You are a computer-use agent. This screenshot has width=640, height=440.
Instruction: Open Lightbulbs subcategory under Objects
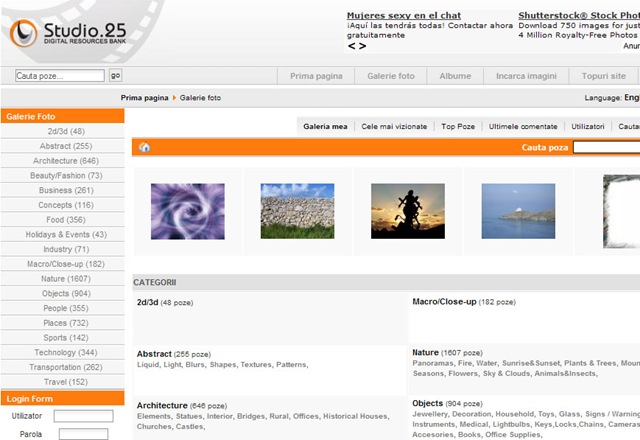tap(511, 424)
